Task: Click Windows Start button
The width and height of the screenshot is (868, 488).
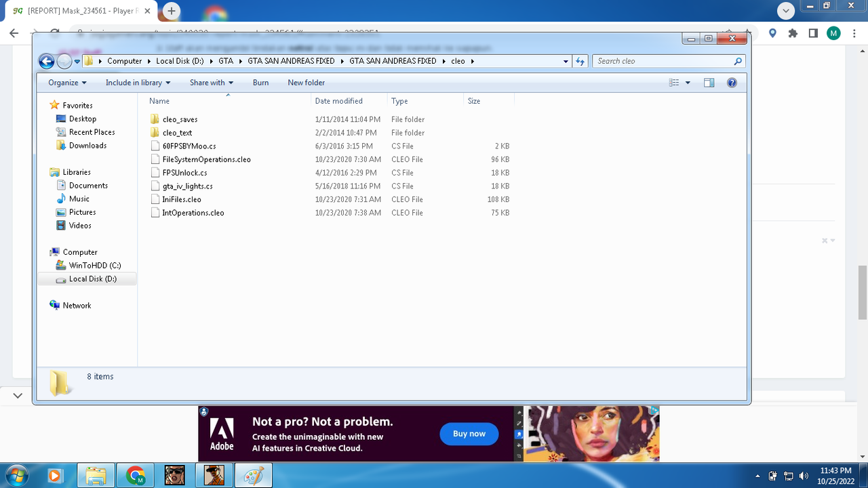Action: 16,474
